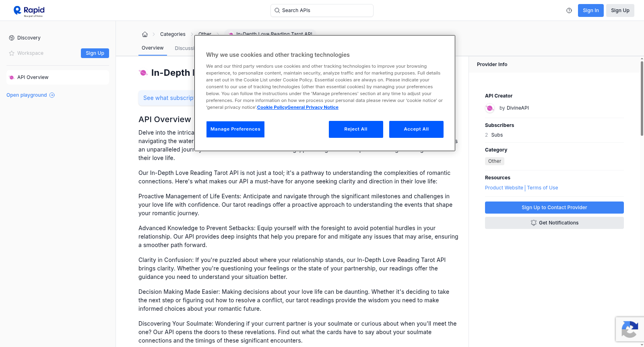This screenshot has width=644, height=347.
Task: Open the Rapid logo homepage
Action: coord(29,11)
